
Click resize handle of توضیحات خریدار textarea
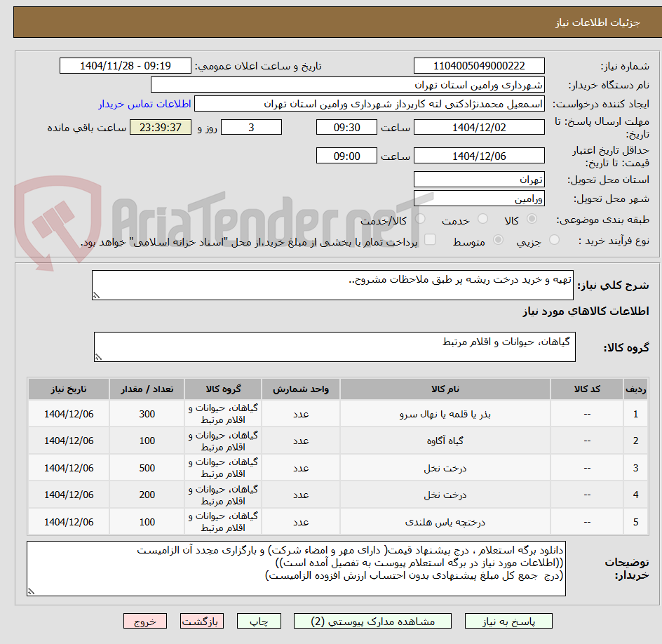32,591
